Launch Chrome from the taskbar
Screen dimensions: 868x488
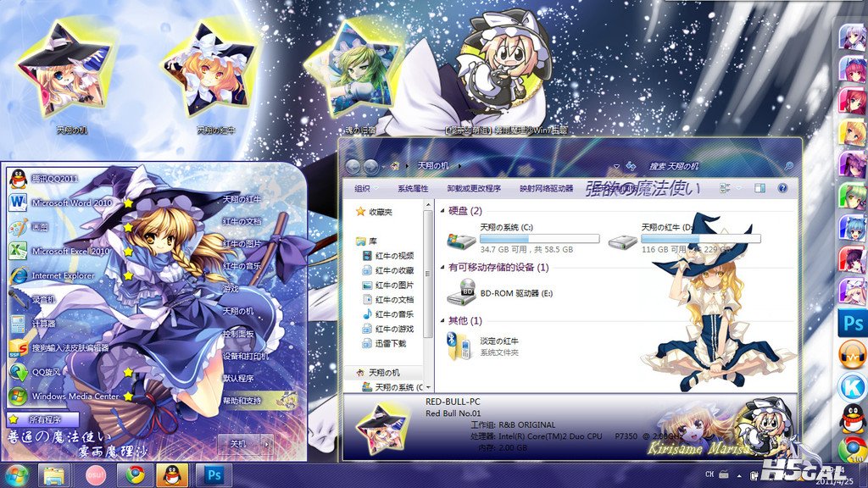135,474
